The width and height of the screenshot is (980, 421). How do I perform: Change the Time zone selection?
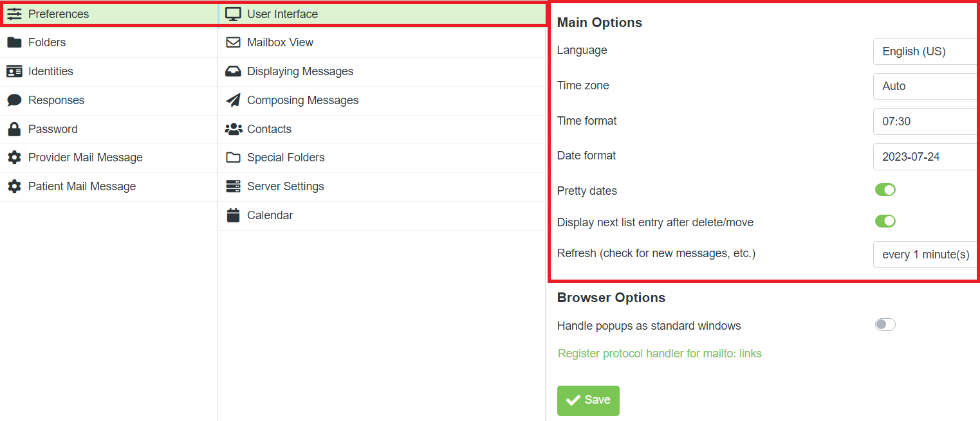pyautogui.click(x=925, y=86)
